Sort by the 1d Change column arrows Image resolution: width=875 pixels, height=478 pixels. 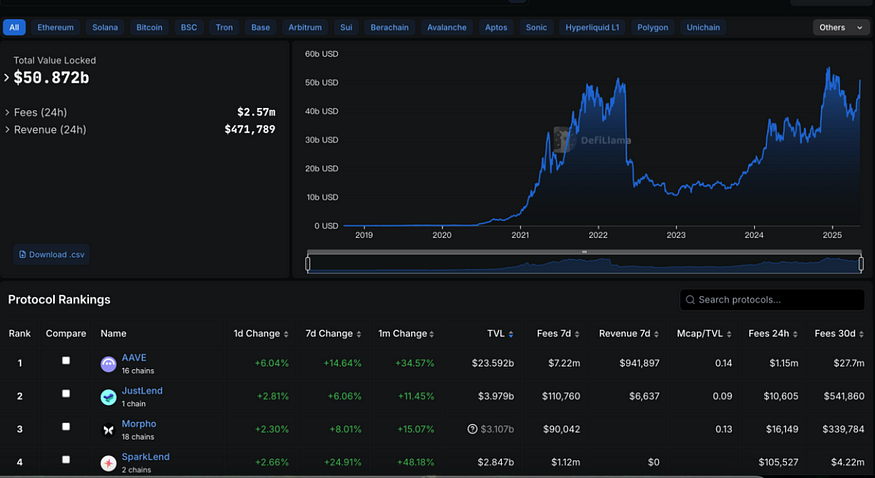click(286, 334)
